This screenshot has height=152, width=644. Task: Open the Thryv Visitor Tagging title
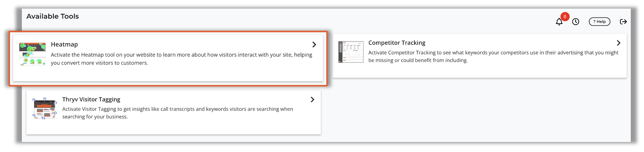pyautogui.click(x=91, y=99)
